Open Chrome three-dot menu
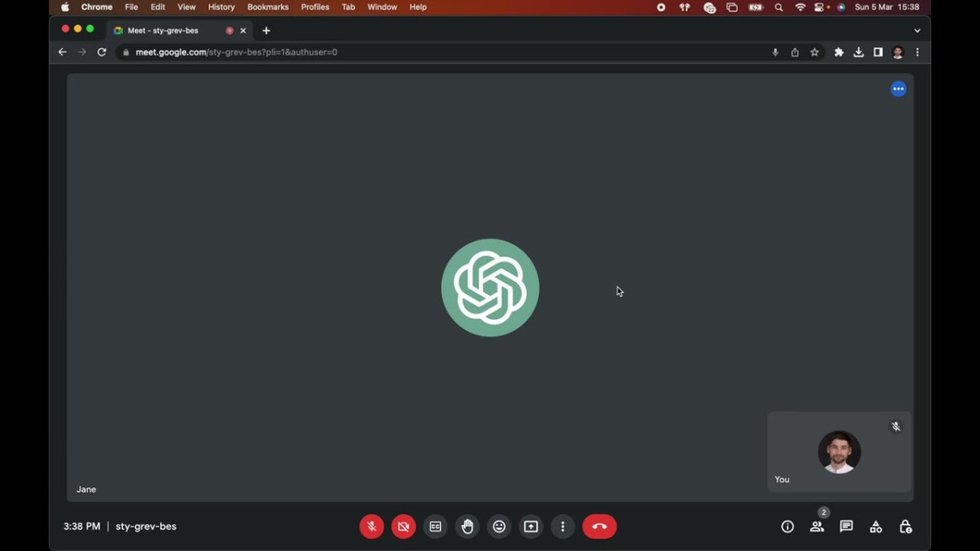The width and height of the screenshot is (980, 551). [917, 52]
